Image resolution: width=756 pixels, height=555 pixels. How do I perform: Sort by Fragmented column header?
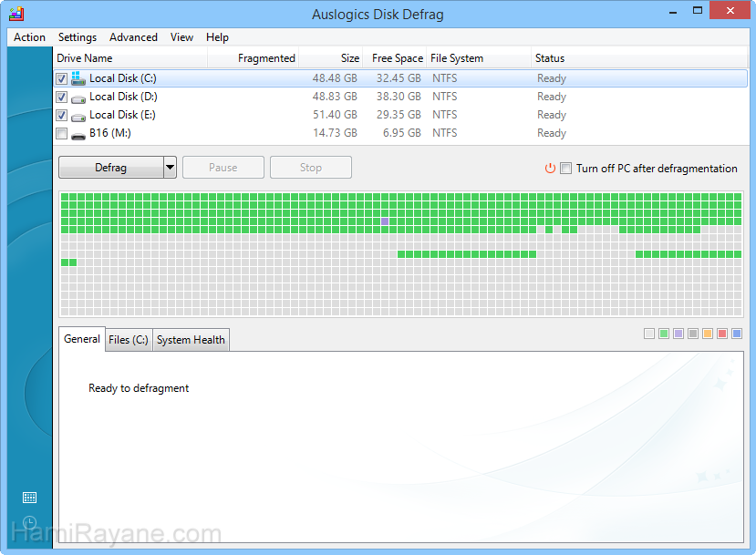pyautogui.click(x=254, y=57)
